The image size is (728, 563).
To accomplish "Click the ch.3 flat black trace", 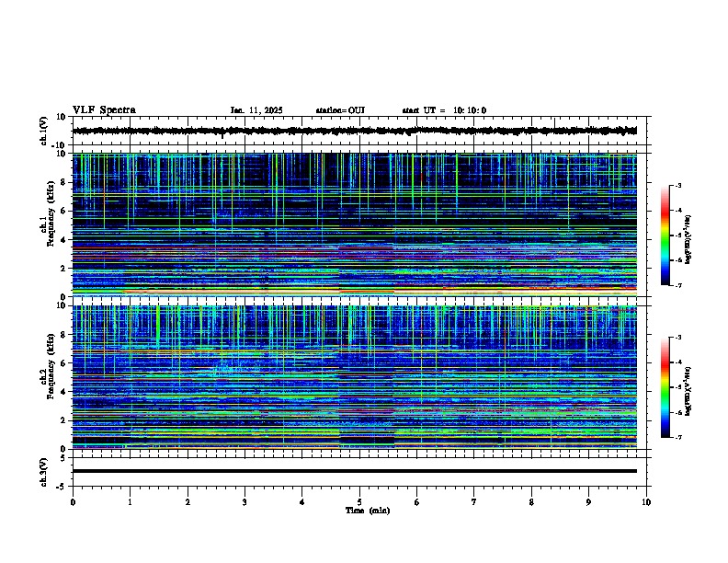I will 354,471.
